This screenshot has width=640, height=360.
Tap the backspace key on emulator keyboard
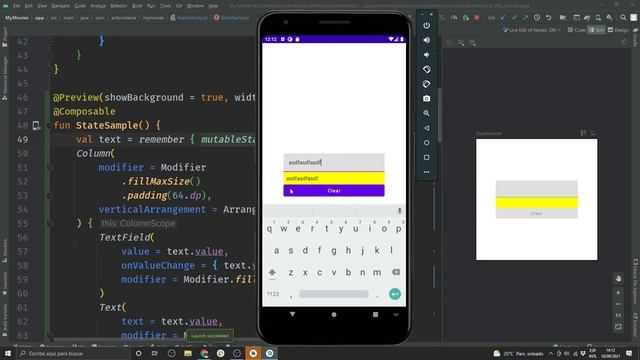396,272
